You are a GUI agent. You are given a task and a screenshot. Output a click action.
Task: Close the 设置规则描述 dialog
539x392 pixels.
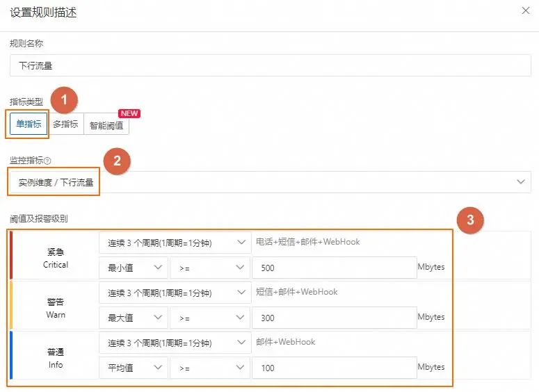tap(525, 10)
